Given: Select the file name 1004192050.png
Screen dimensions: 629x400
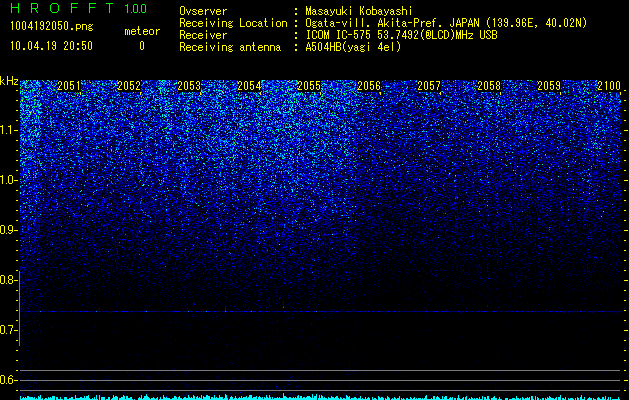Looking at the screenshot, I should coord(52,27).
